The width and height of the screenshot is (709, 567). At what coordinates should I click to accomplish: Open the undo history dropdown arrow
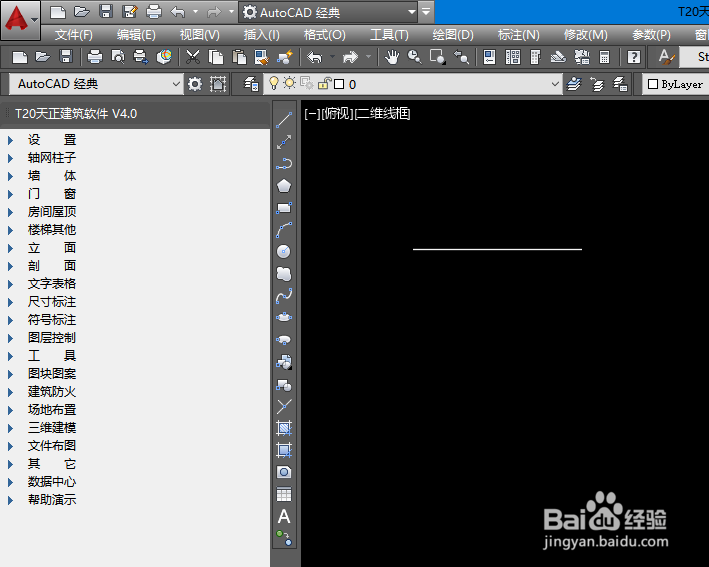(x=195, y=12)
